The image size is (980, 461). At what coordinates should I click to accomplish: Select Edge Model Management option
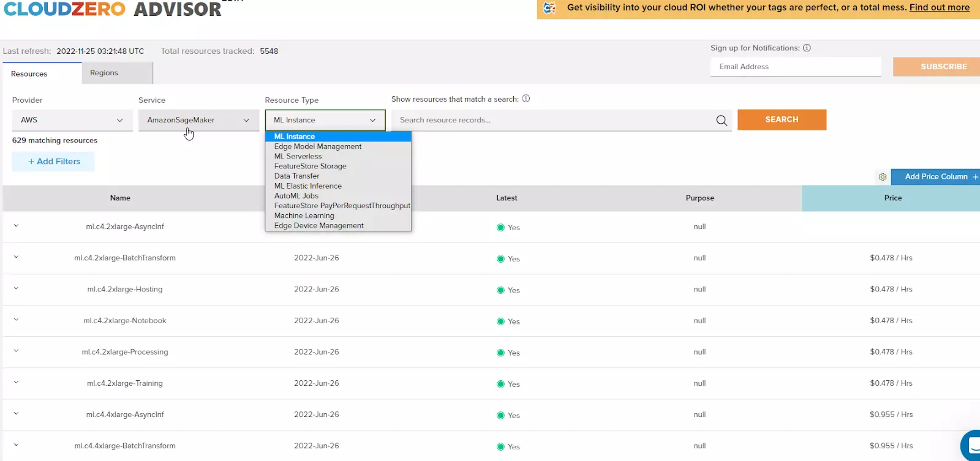click(338, 146)
